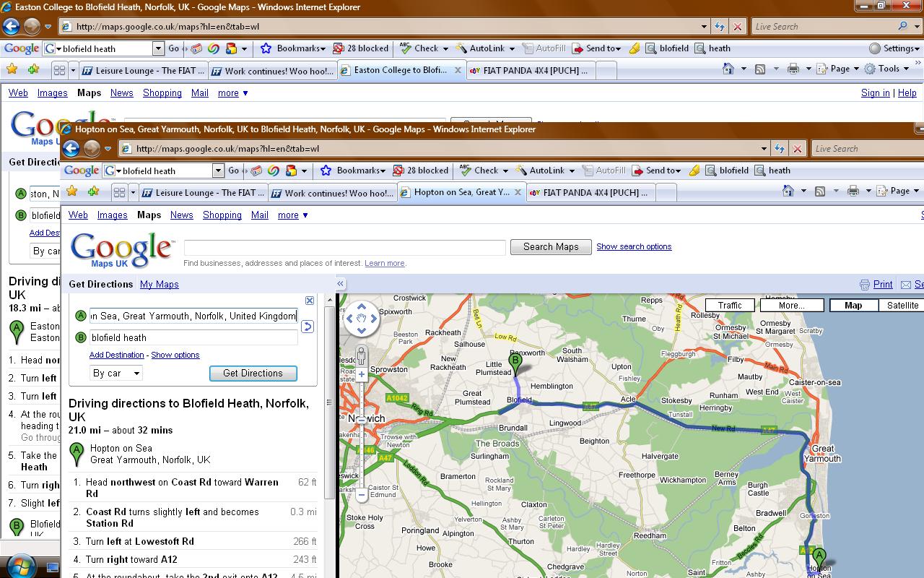Pan the map up with the arrow
This screenshot has height=578, width=924.
pos(361,306)
